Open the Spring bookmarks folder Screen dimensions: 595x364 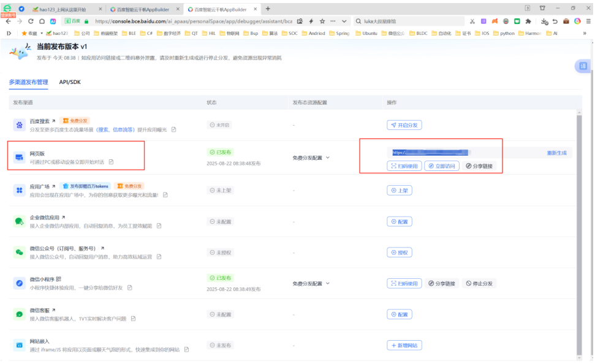[339, 34]
